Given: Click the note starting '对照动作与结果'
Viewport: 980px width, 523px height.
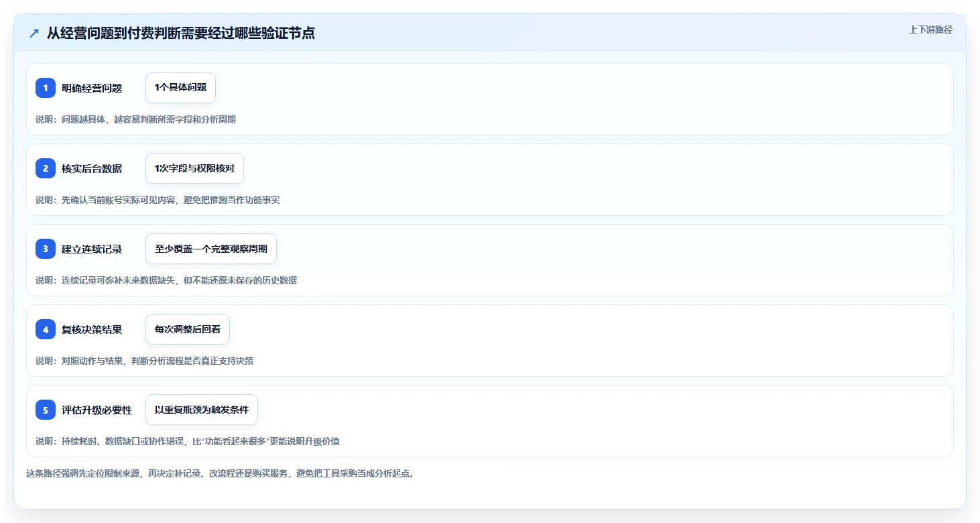Looking at the screenshot, I should click(x=145, y=361).
